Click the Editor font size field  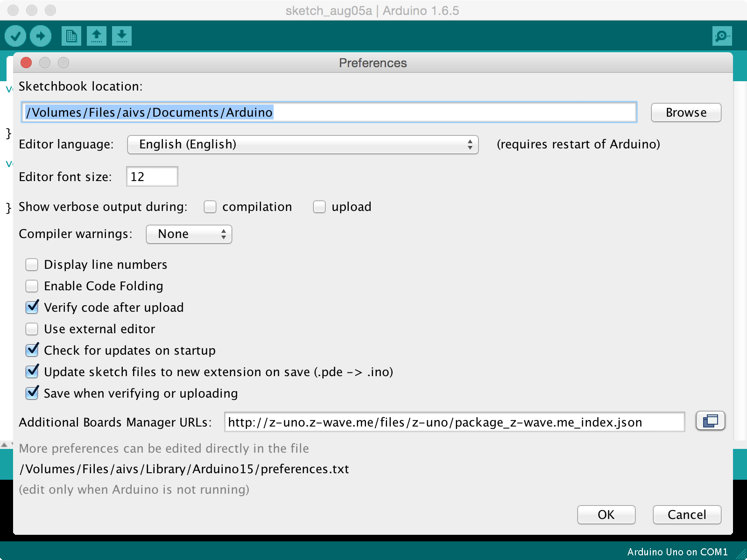pos(152,176)
